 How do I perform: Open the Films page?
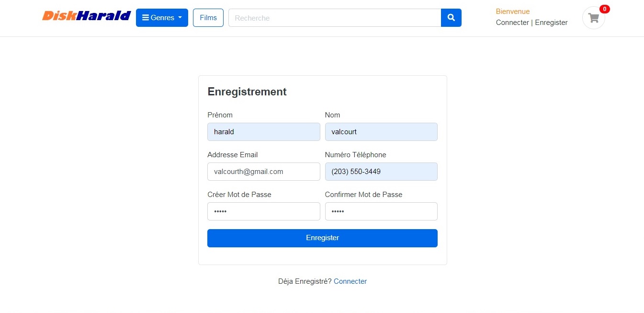(x=208, y=18)
